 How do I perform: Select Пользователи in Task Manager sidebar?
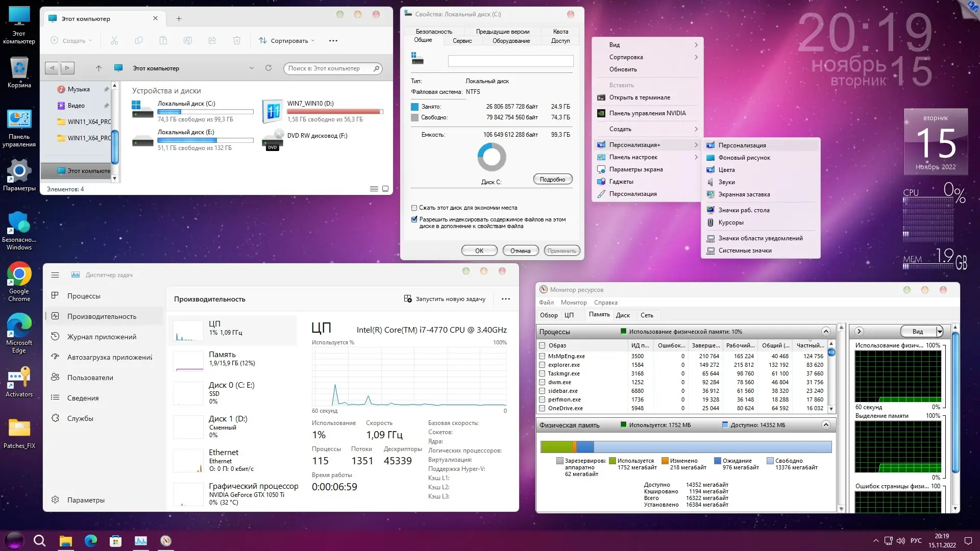click(x=90, y=377)
